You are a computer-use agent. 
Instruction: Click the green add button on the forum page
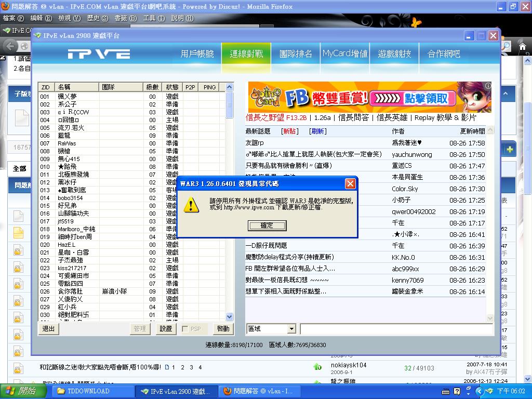tap(510, 150)
